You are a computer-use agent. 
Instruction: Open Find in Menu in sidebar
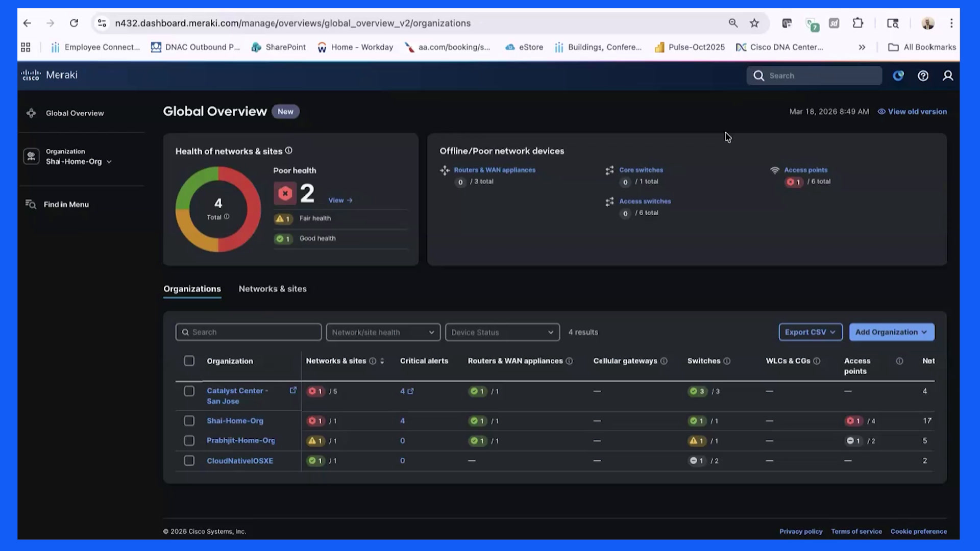pos(57,204)
